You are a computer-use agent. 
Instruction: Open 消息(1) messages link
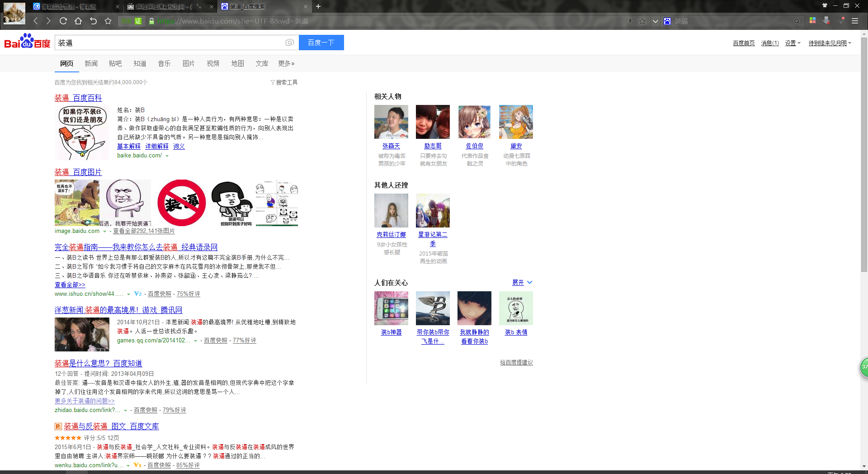coord(770,43)
